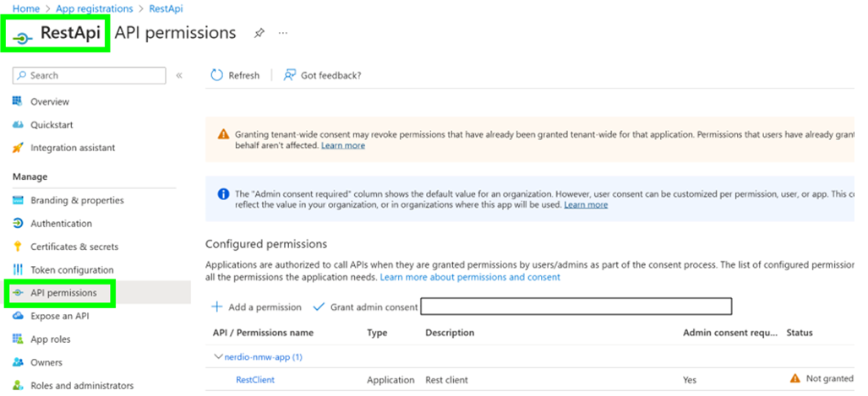The image size is (868, 396).
Task: Open Roles and administrators
Action: [x=82, y=386]
